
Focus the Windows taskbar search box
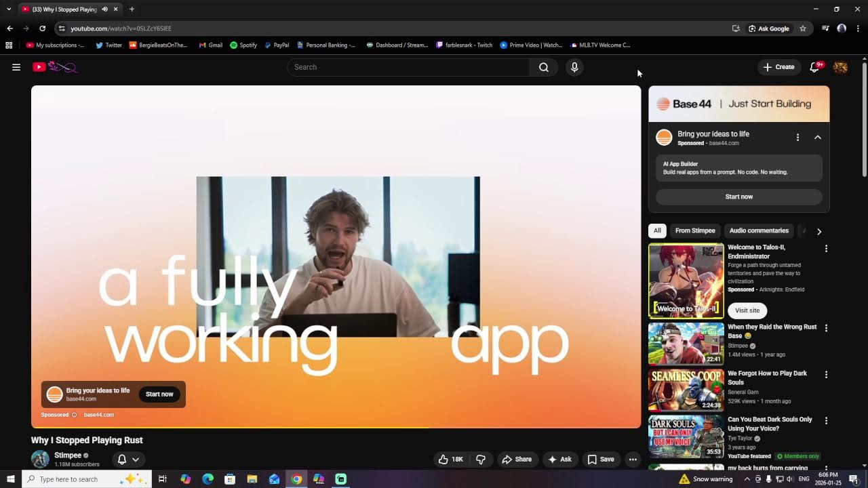(x=87, y=479)
